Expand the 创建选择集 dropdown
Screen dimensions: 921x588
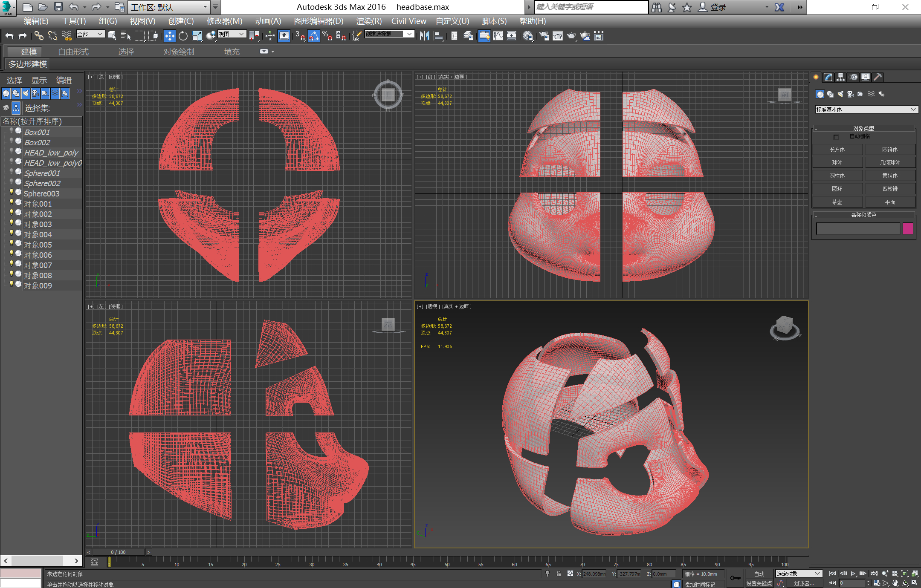click(409, 34)
